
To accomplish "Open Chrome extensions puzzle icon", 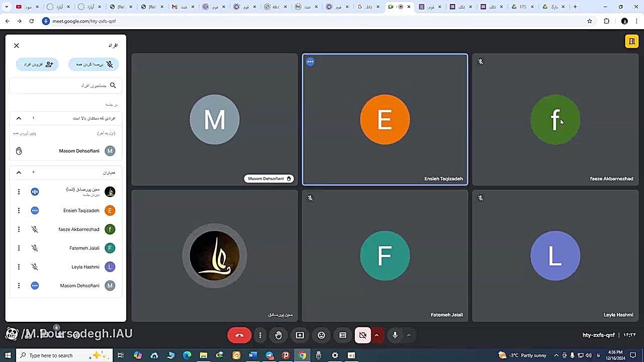I will (x=607, y=21).
